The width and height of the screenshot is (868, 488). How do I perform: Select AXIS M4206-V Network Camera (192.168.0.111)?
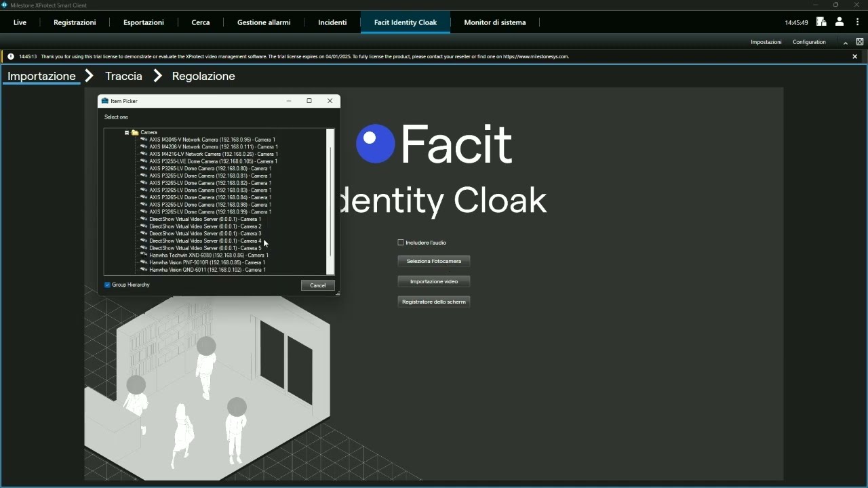click(214, 147)
